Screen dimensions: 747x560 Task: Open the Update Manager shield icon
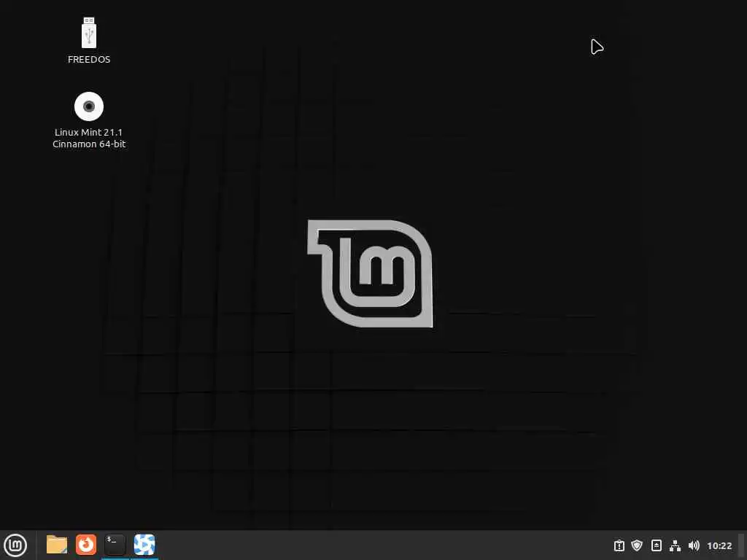coord(637,545)
